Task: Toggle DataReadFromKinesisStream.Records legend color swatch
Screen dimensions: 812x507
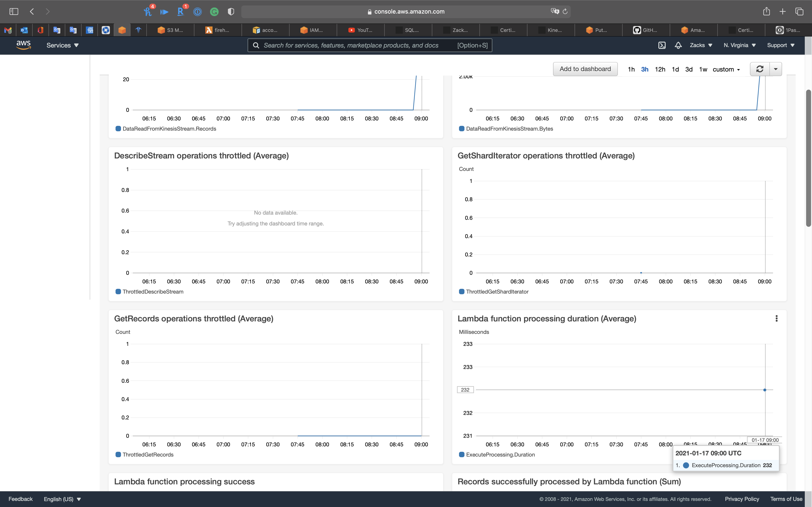Action: pyautogui.click(x=118, y=129)
